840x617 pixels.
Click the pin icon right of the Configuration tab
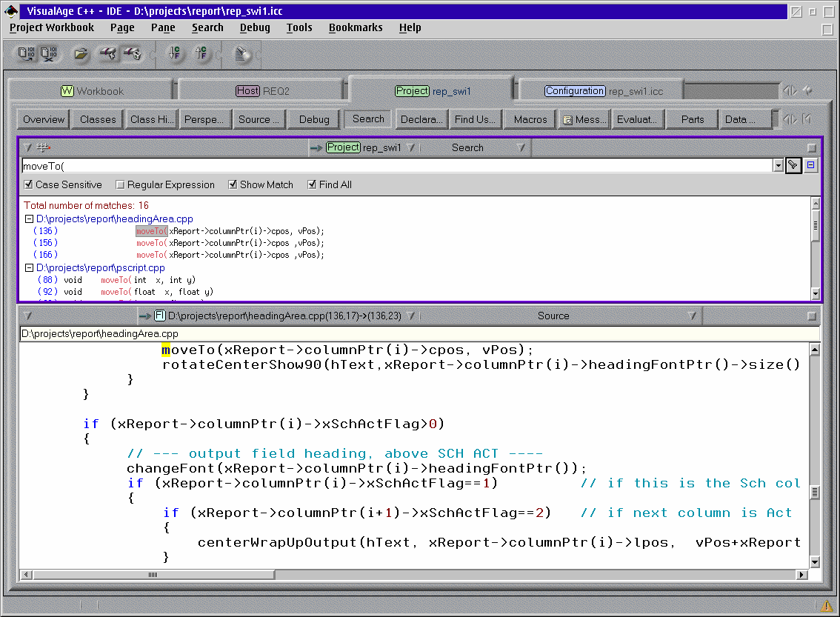(808, 91)
